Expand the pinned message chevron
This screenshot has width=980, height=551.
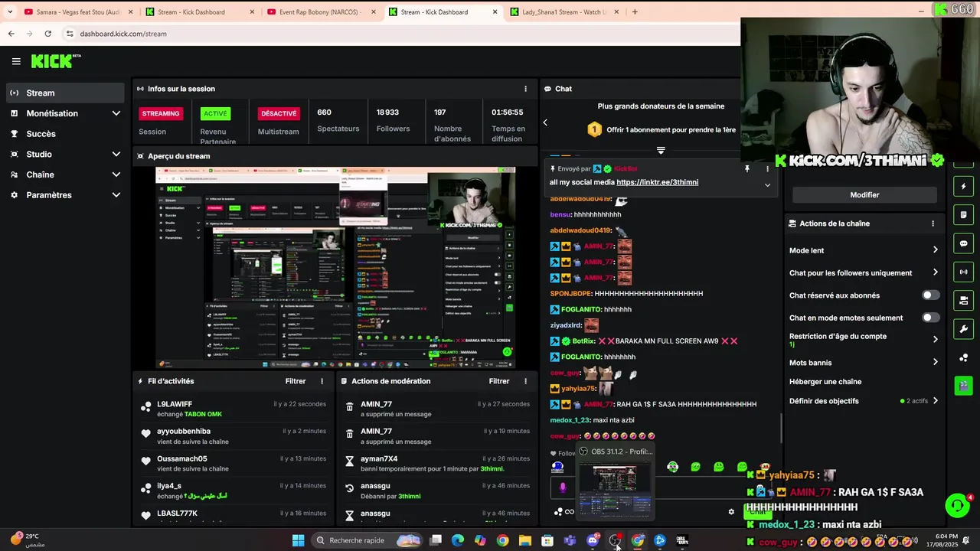pos(767,184)
